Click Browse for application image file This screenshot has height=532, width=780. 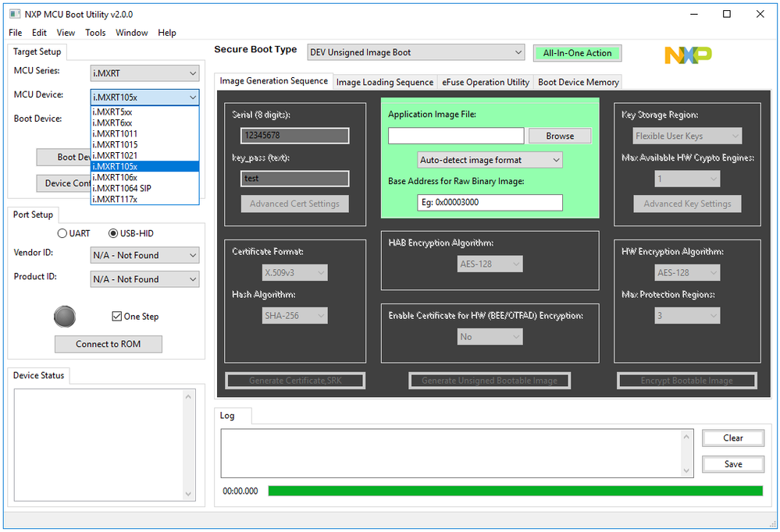click(560, 136)
